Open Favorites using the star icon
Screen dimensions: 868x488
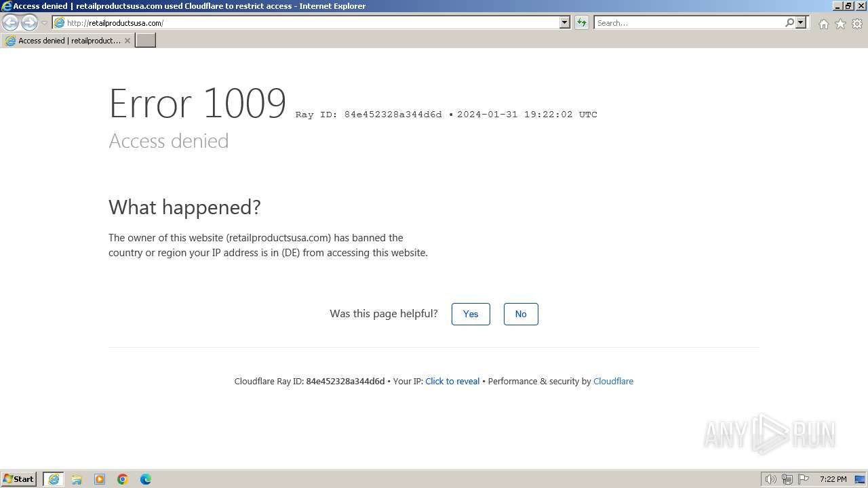pyautogui.click(x=840, y=24)
